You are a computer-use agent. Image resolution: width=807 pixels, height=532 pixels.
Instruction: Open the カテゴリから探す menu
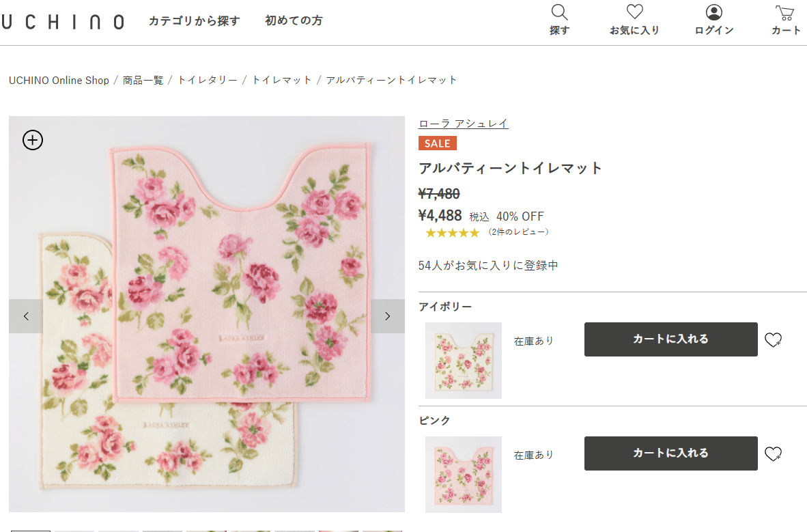194,20
